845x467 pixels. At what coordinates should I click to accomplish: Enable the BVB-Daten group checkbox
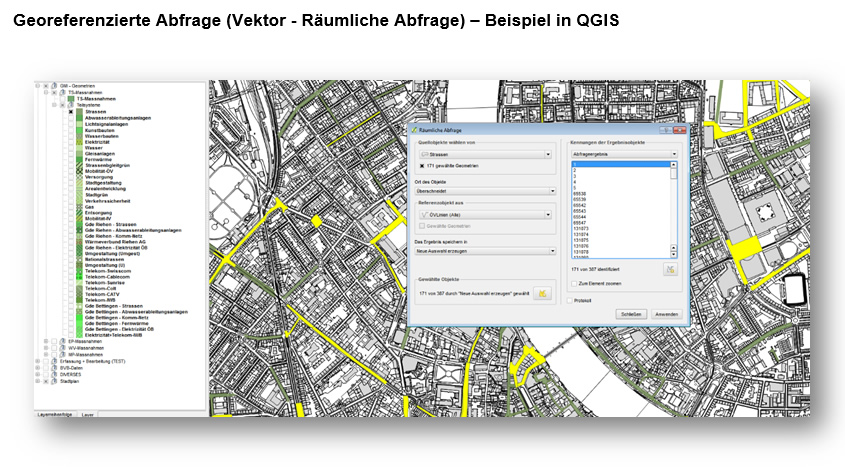[x=46, y=368]
